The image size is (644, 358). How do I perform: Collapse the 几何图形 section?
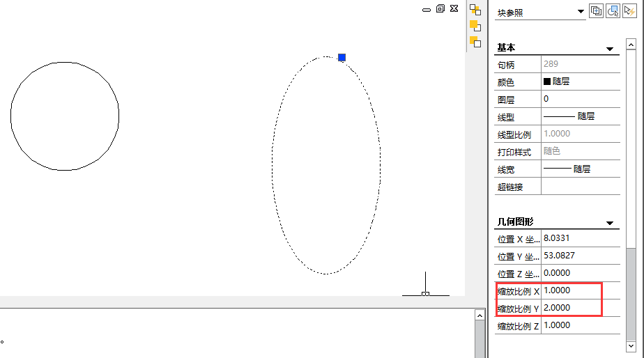[x=610, y=223]
